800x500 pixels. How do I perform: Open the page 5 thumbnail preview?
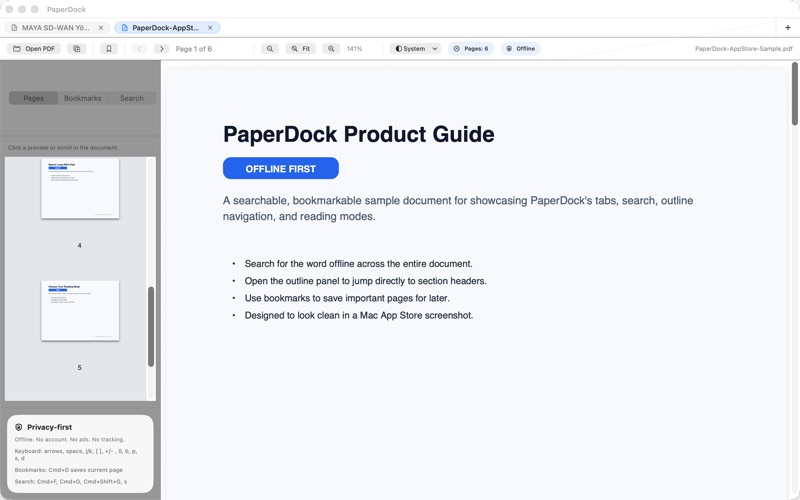[x=80, y=310]
